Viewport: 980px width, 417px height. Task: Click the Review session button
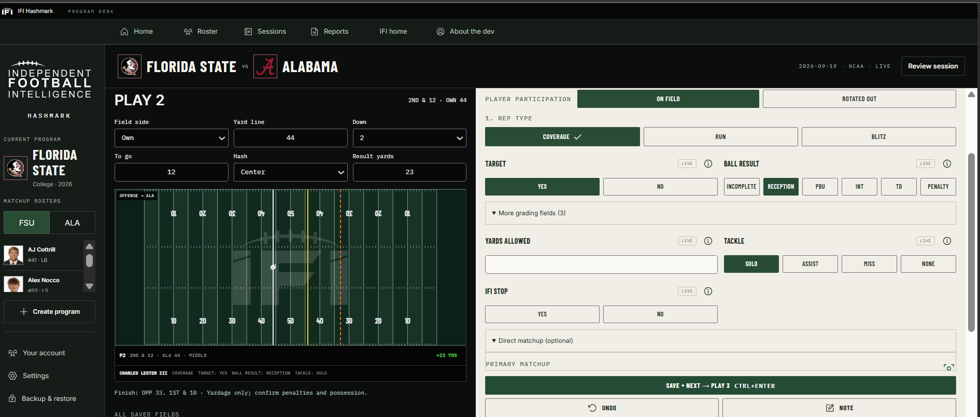(x=933, y=66)
